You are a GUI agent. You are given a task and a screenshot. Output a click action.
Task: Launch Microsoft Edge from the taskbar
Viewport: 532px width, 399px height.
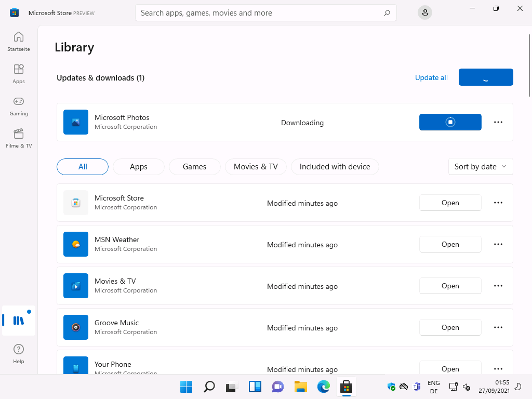323,387
